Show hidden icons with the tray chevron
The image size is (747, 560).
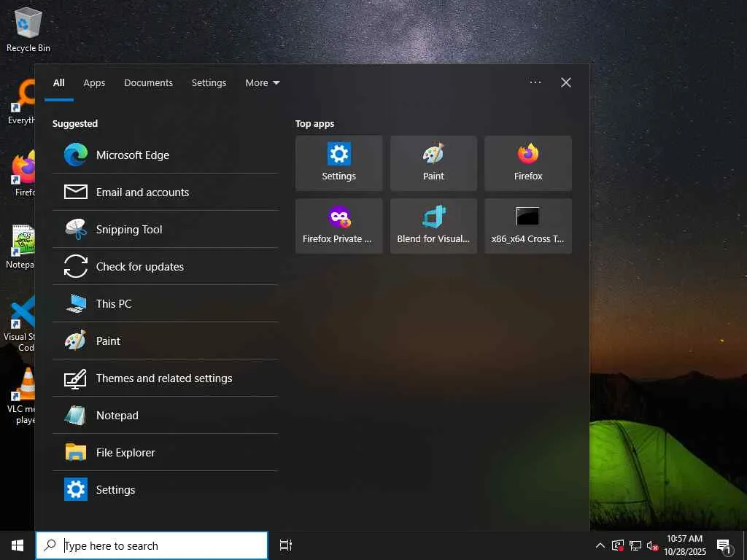[600, 545]
